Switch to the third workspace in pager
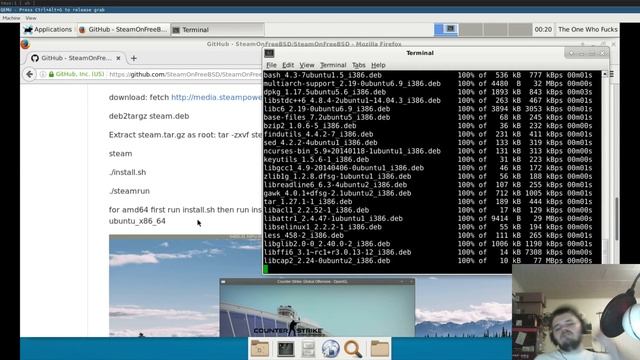The height and width of the screenshot is (360, 640). click(495, 29)
